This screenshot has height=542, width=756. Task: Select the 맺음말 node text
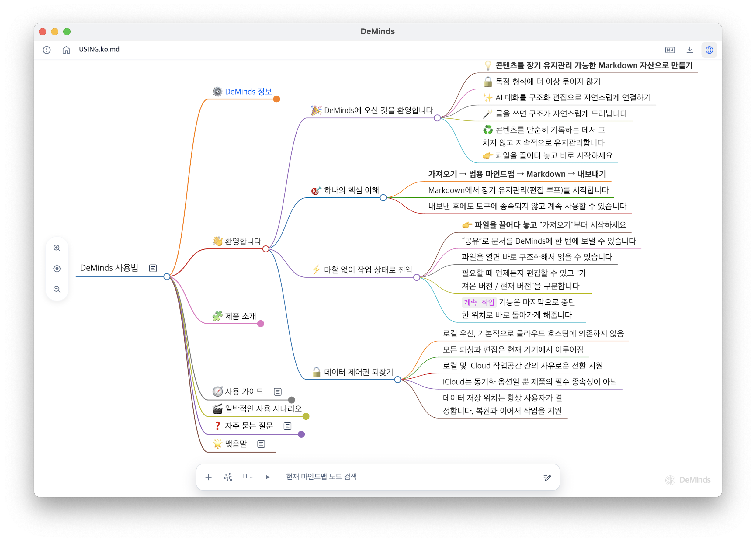coord(236,444)
